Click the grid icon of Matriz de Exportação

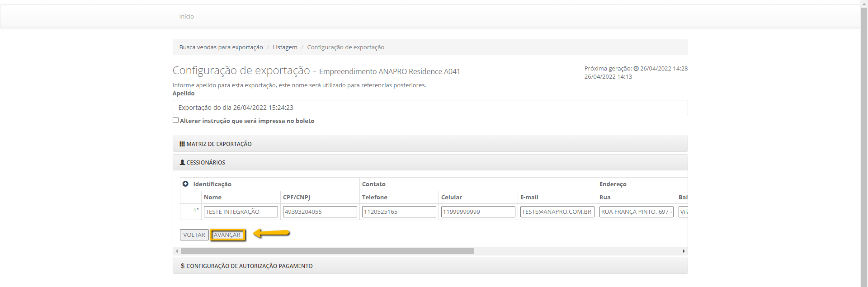[182, 144]
